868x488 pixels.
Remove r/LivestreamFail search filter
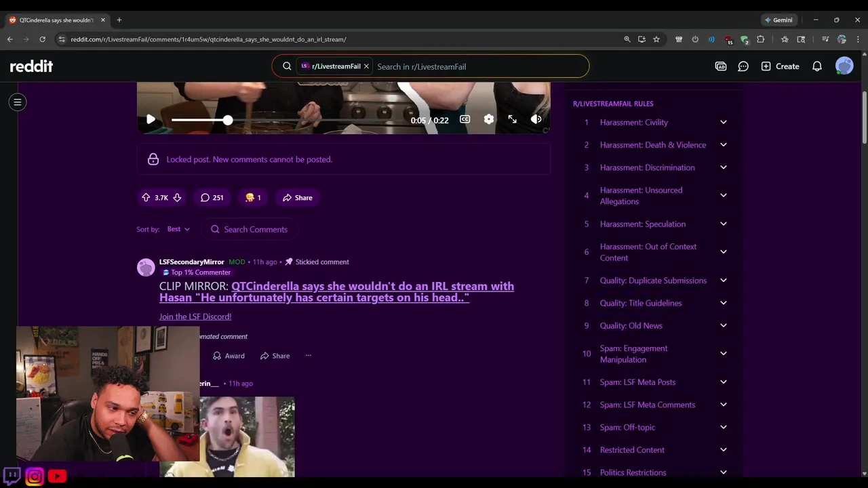[366, 66]
